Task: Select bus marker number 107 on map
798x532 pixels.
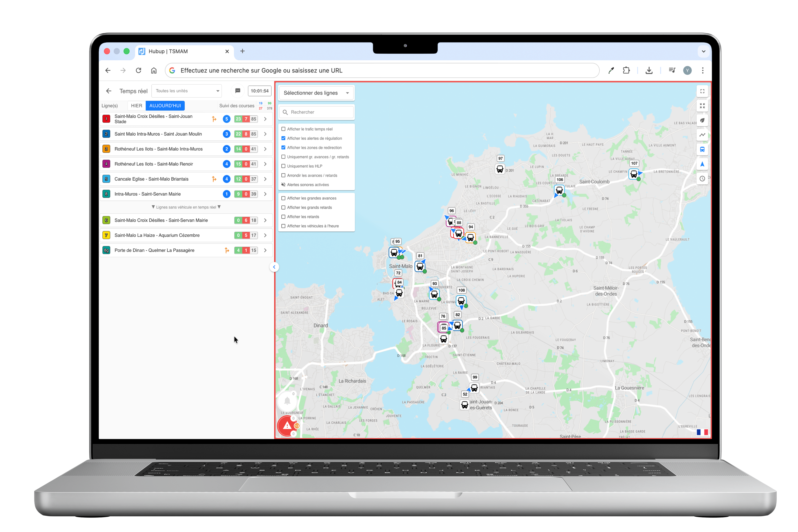Action: [x=633, y=174]
